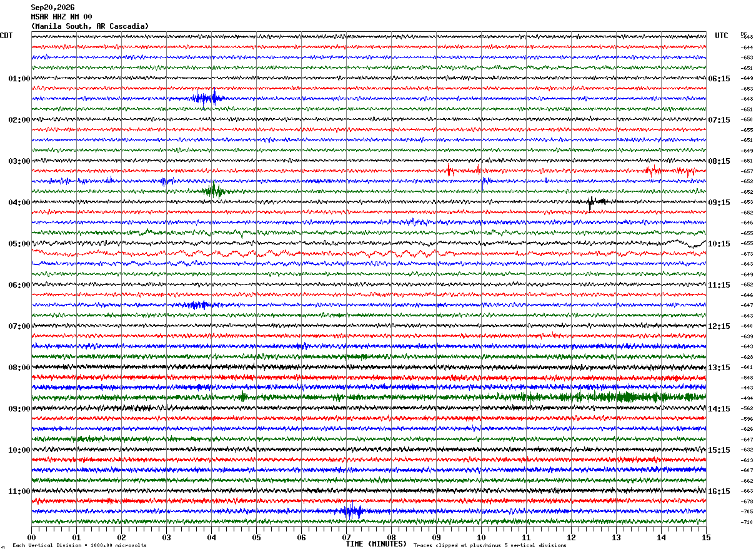This screenshot has height=554, width=756.
Task: Click the UTC timezone header
Action: tap(722, 36)
